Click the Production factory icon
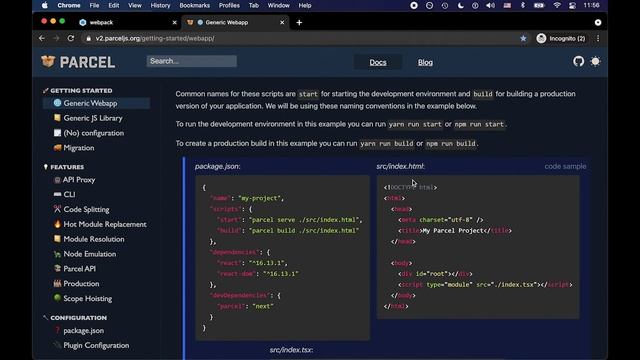The width and height of the screenshot is (640, 360). coord(58,283)
